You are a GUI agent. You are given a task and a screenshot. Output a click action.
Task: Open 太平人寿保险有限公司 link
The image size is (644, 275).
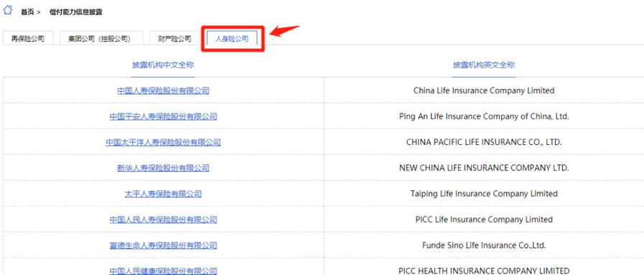(163, 194)
